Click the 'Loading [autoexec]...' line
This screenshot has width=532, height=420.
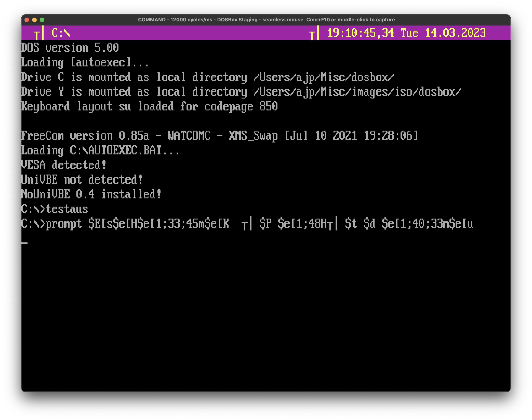pyautogui.click(x=85, y=62)
